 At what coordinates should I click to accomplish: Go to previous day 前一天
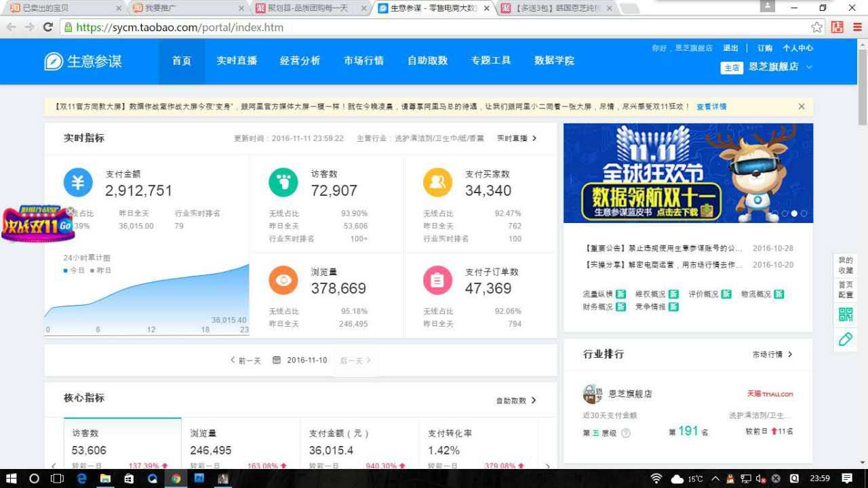[x=245, y=361]
